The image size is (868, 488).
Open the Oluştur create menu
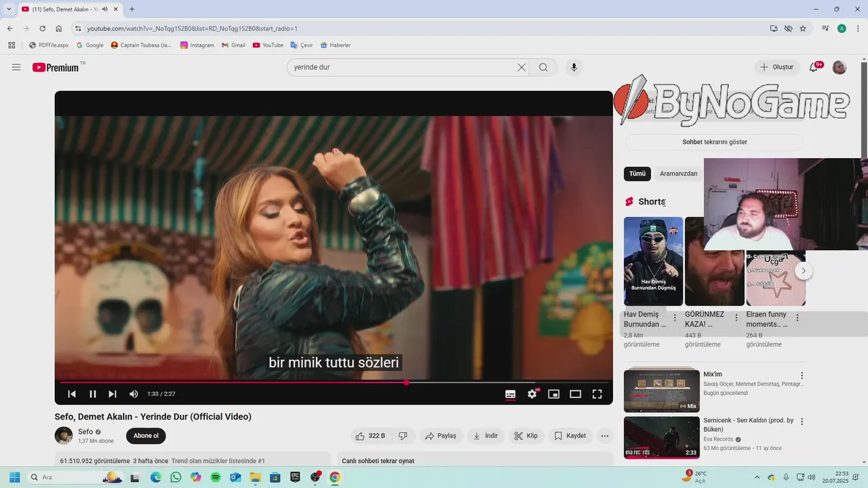pyautogui.click(x=776, y=67)
